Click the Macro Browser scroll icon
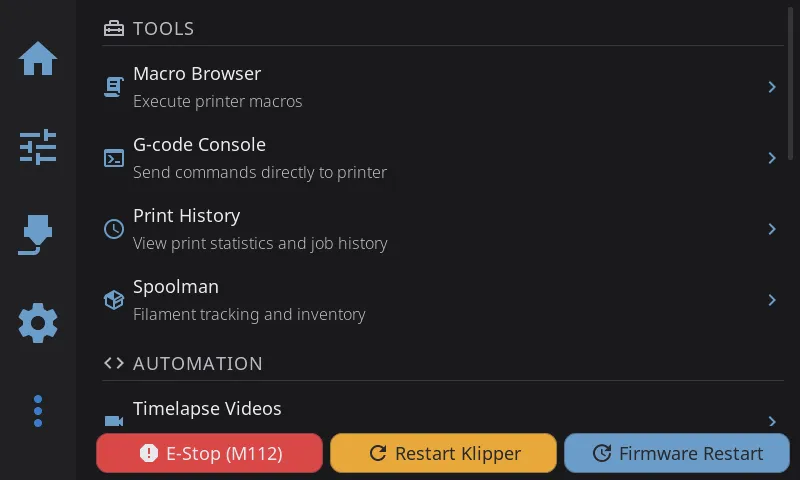The width and height of the screenshot is (800, 480). pos(114,87)
